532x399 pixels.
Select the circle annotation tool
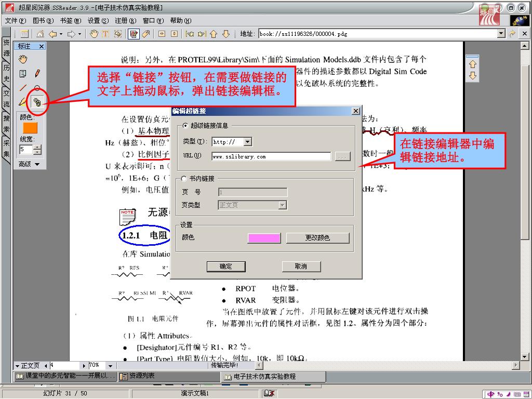tap(37, 88)
